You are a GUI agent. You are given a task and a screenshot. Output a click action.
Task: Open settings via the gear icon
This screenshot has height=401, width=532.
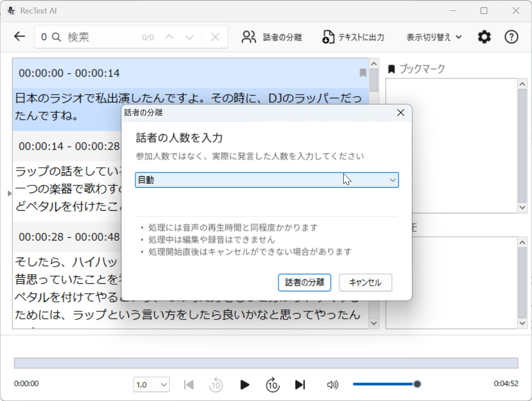[484, 37]
